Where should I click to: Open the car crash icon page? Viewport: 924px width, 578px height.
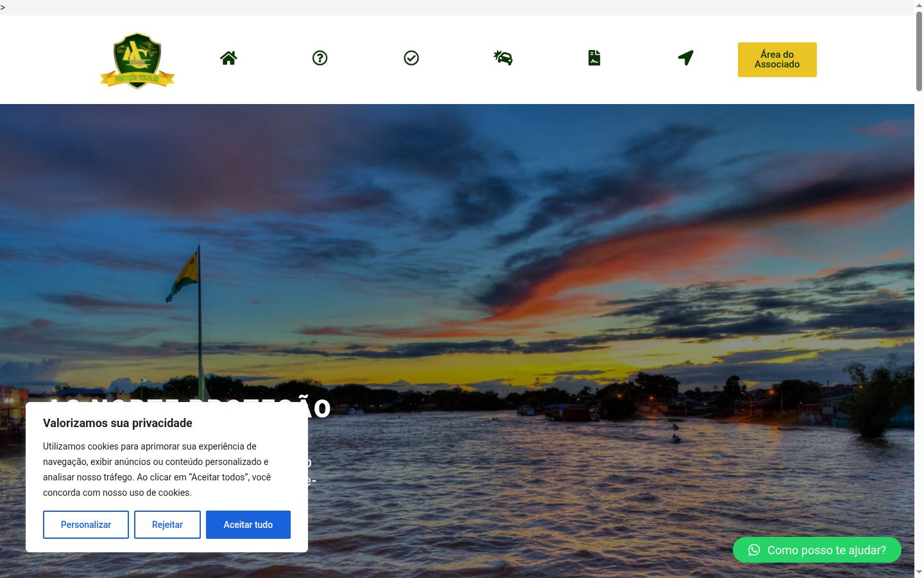(x=503, y=58)
